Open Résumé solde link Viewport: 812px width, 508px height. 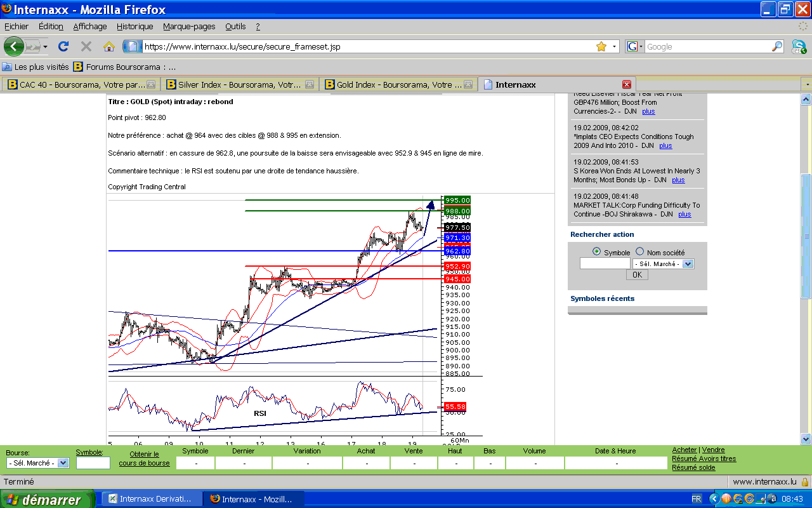(693, 467)
